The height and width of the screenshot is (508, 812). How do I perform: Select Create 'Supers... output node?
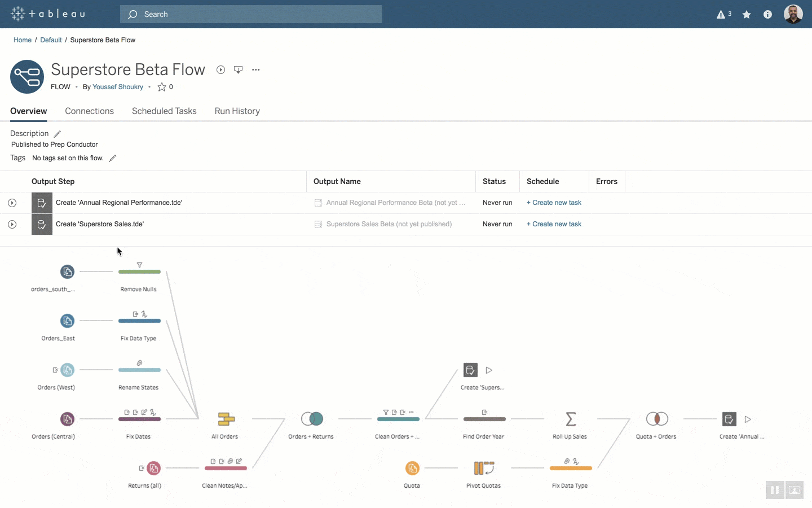click(470, 370)
